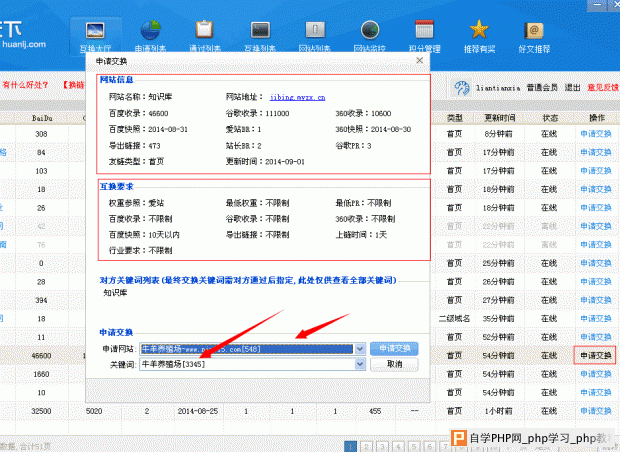Click 申请交换 in the 27分钟前 row
This screenshot has height=452, width=620.
595,300
